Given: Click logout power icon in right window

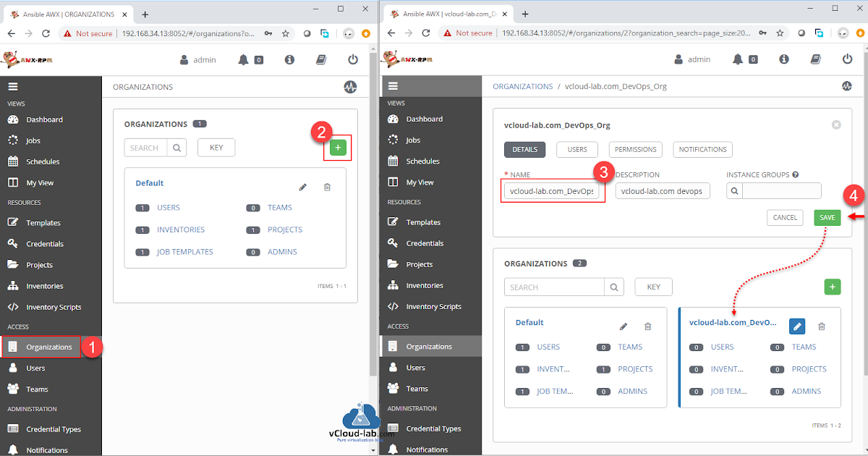Looking at the screenshot, I should coord(847,59).
